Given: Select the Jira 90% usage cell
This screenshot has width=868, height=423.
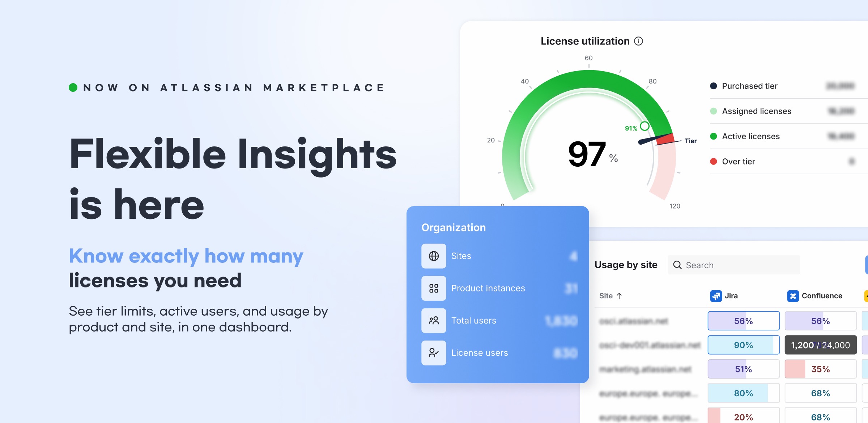Looking at the screenshot, I should [744, 345].
